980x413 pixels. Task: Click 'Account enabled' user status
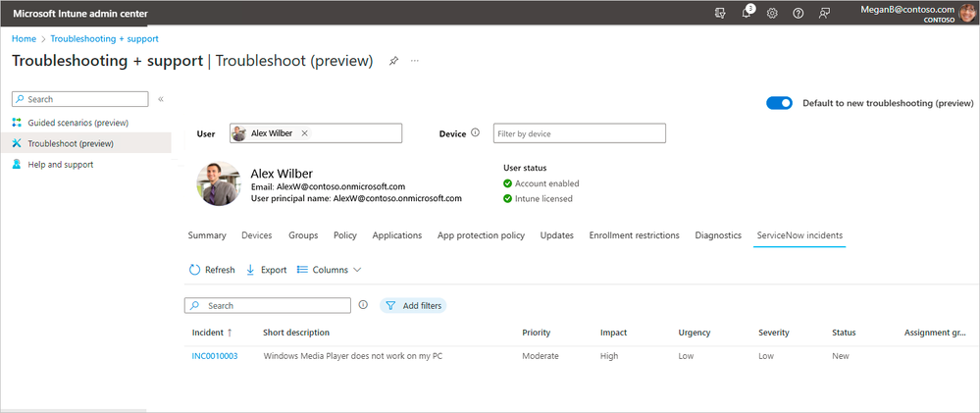542,183
